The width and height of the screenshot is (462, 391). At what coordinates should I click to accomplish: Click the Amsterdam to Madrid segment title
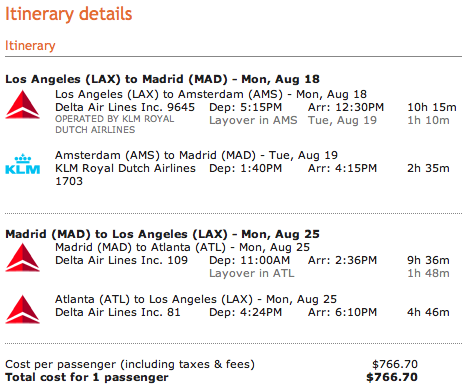point(196,155)
